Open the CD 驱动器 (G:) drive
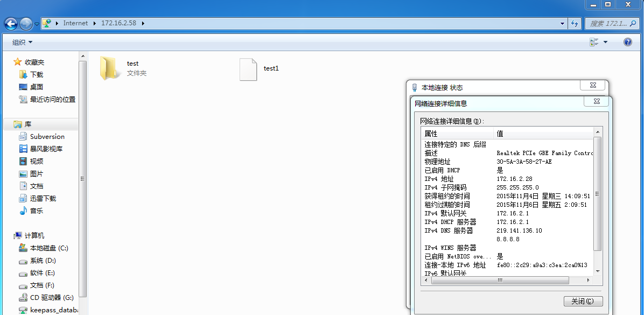The image size is (644, 315). tap(51, 298)
